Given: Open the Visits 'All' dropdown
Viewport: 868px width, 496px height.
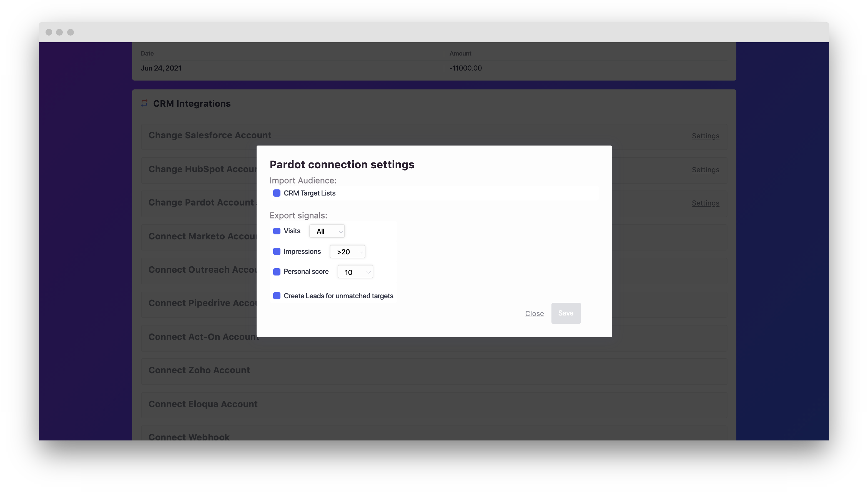Looking at the screenshot, I should [x=327, y=231].
